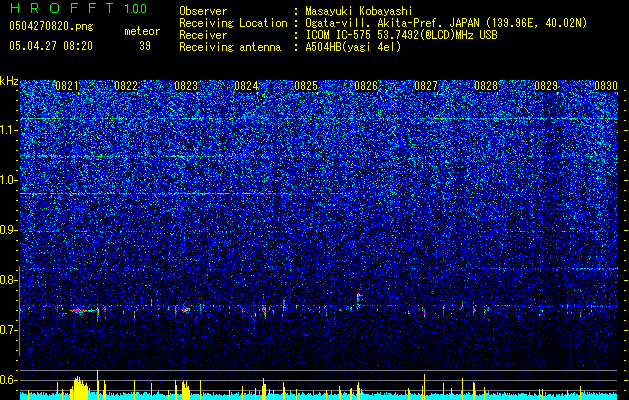Click the date stamp 05.04.27 08:20
Image resolution: width=629 pixels, height=400 pixels.
[51, 46]
